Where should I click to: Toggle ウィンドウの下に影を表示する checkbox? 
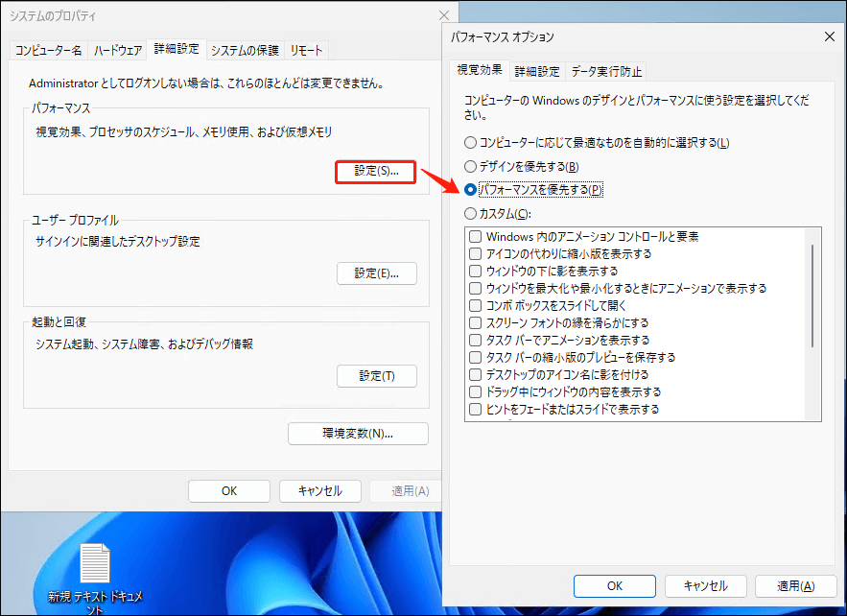click(x=544, y=272)
